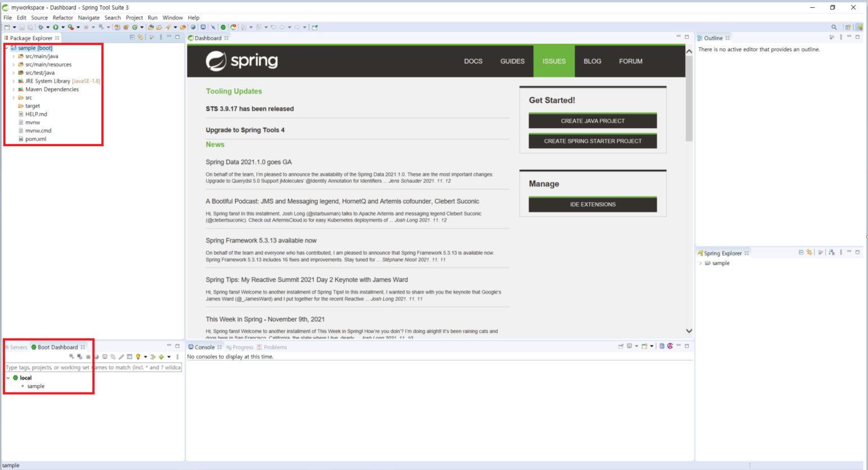Click the Display Selected Console icon

point(629,346)
